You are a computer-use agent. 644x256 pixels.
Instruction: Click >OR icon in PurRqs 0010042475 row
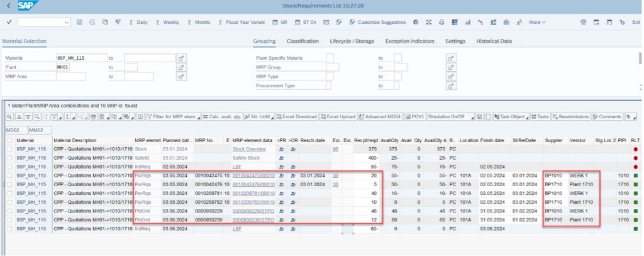[x=292, y=176]
